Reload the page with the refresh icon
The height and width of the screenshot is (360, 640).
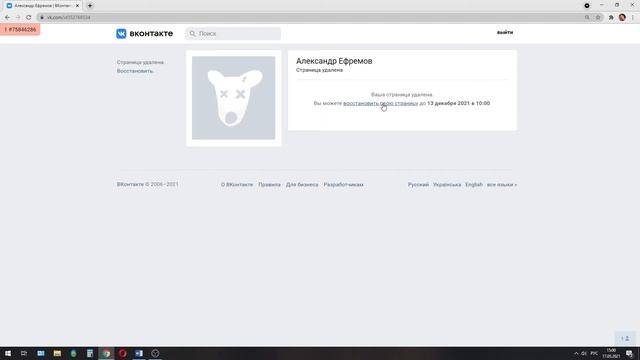pos(29,18)
